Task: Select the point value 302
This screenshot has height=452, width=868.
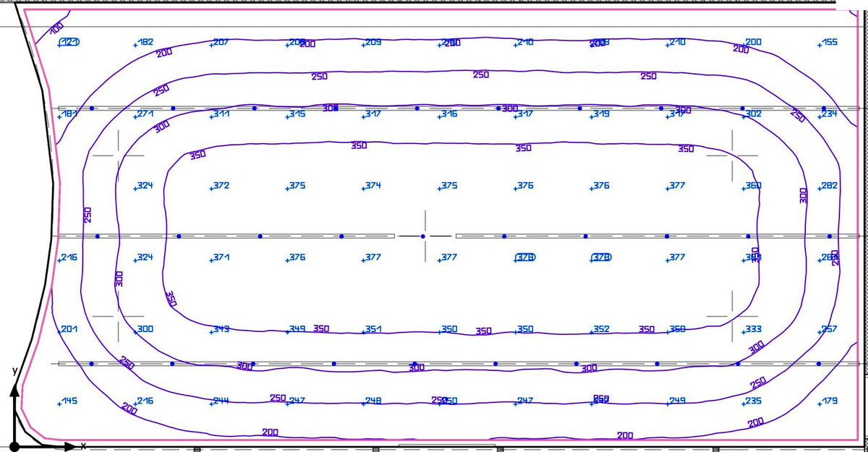Action: 754,114
